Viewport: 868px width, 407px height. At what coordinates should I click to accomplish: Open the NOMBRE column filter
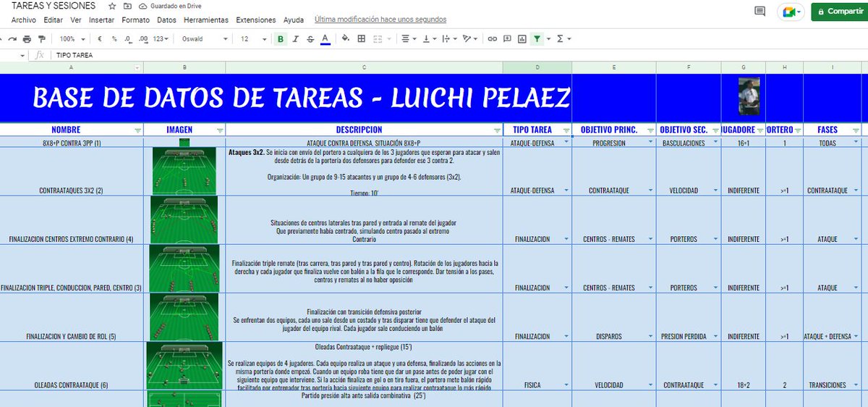[x=137, y=130]
